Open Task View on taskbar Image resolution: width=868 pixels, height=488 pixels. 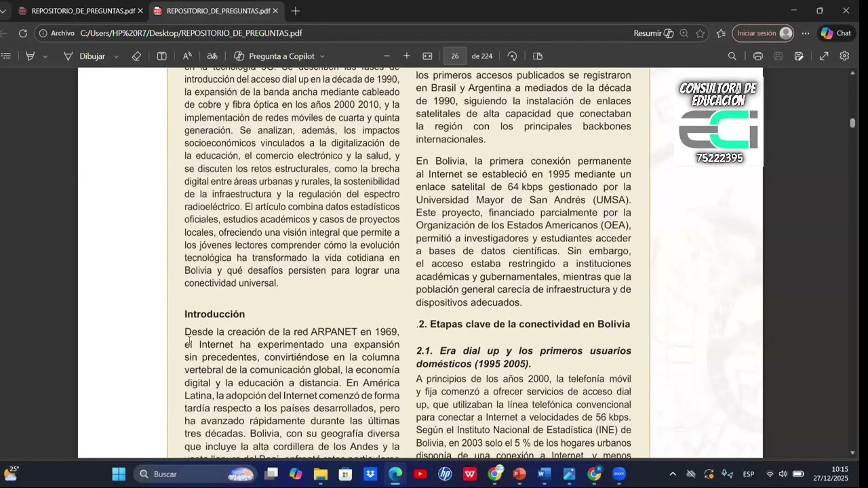pyautogui.click(x=271, y=474)
